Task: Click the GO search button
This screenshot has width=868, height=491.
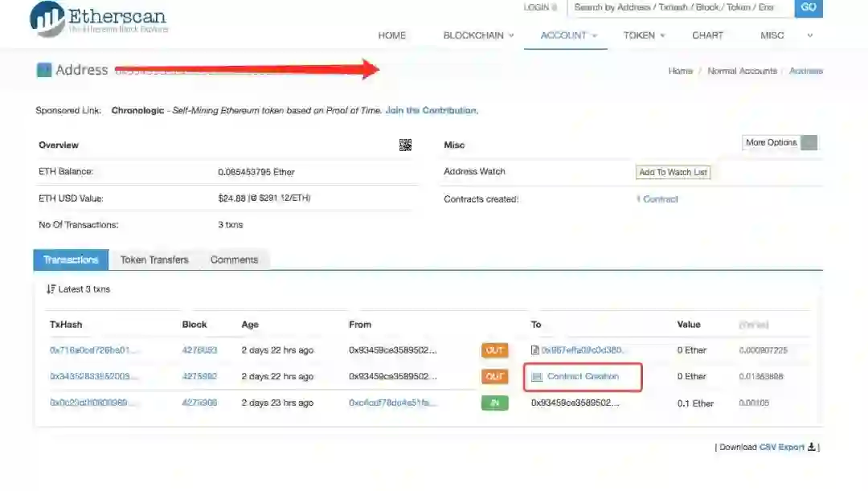Action: coord(809,8)
